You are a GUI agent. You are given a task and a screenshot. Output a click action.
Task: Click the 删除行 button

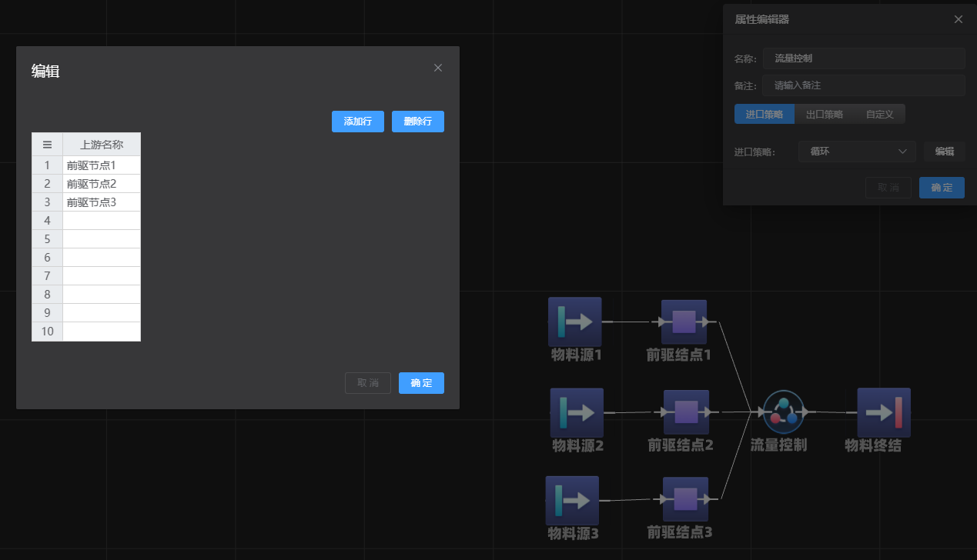[417, 122]
